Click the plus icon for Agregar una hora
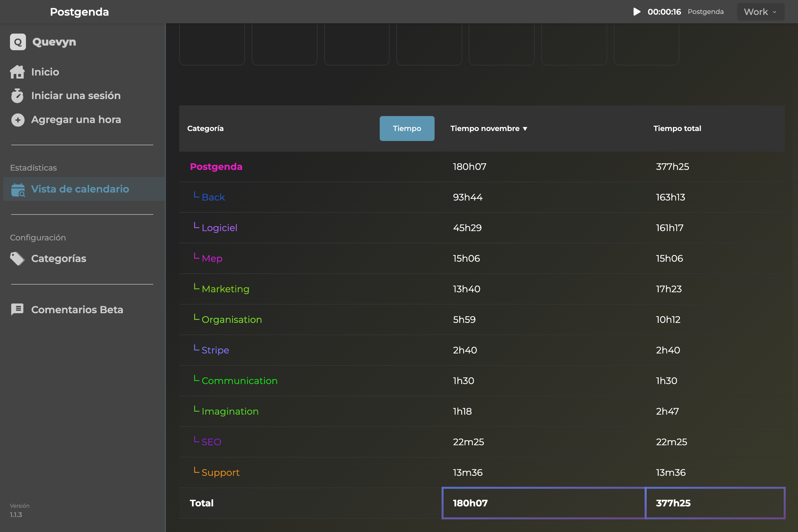The width and height of the screenshot is (798, 532). point(18,120)
